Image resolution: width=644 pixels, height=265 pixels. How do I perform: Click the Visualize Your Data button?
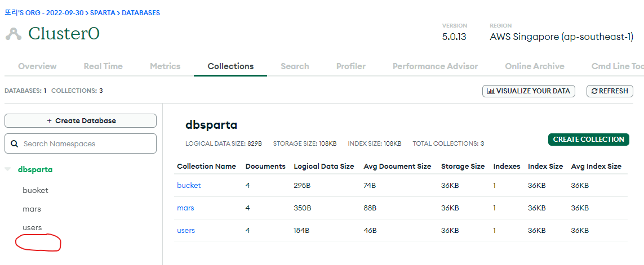click(x=528, y=91)
